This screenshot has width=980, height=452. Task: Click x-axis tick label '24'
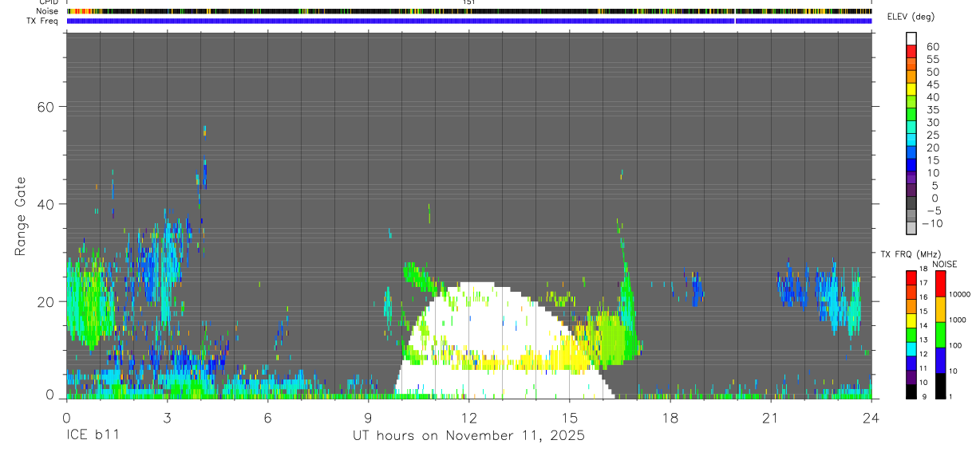coord(871,418)
